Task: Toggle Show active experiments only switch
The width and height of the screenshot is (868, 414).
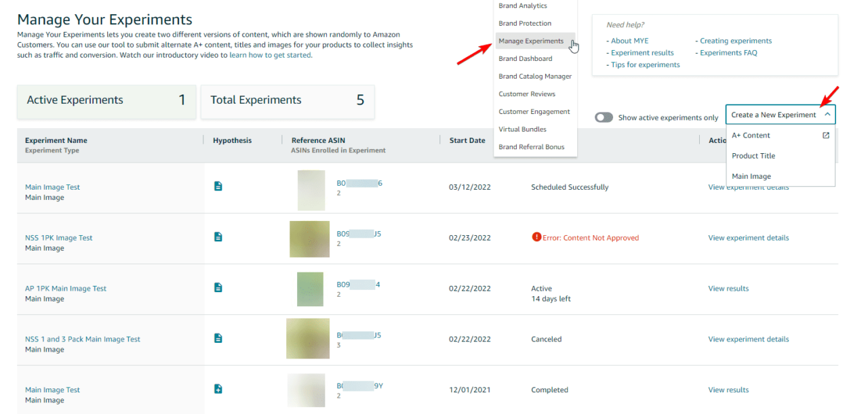Action: [604, 117]
